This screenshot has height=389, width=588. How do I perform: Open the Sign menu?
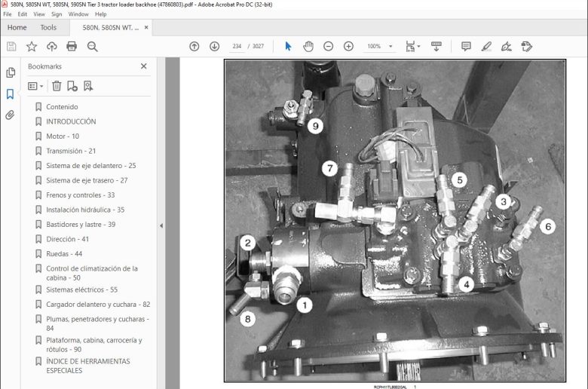tap(57, 14)
